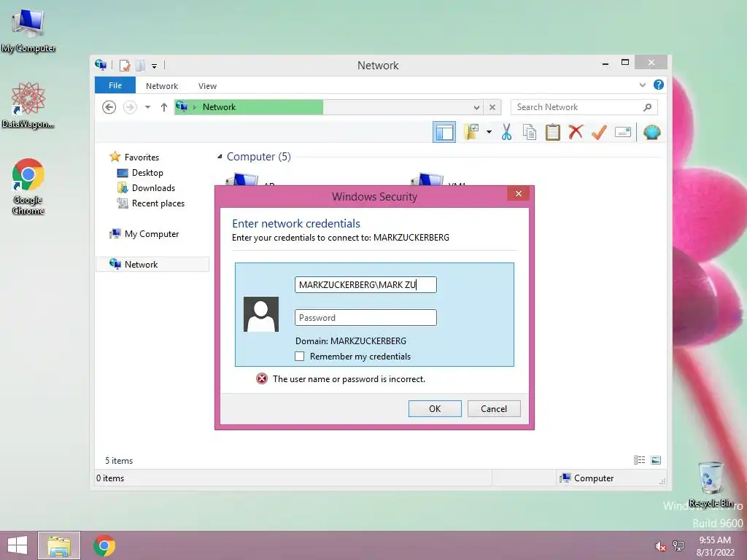
Task: Click the muted volume tray icon
Action: [660, 546]
